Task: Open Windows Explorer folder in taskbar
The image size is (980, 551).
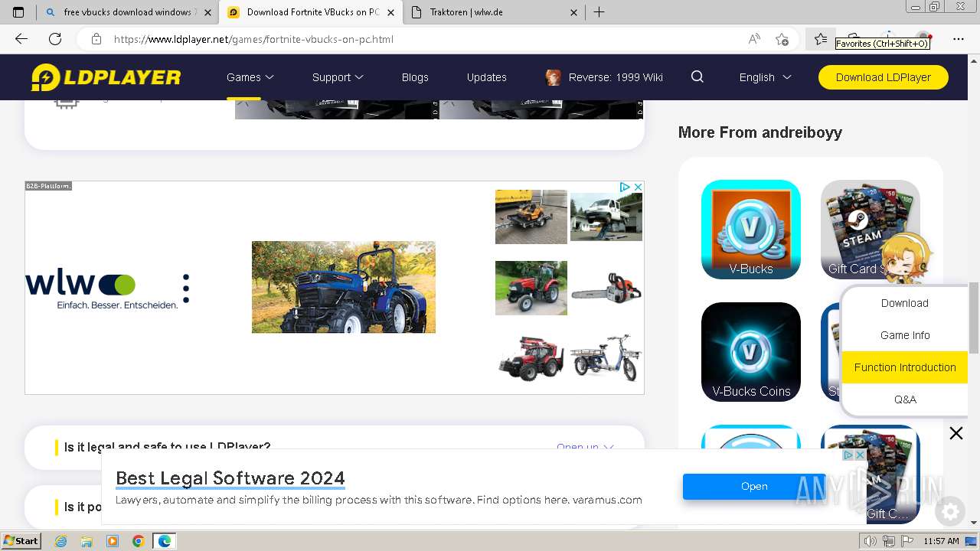Action: tap(87, 541)
